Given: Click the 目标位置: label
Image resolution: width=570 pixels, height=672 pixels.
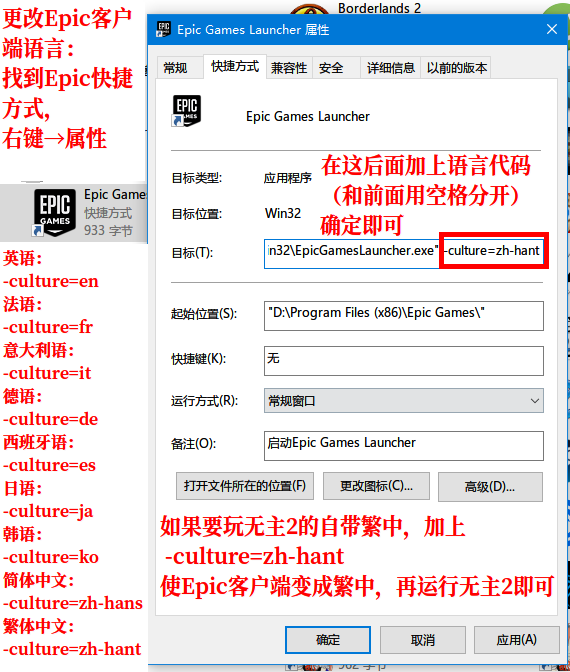Looking at the screenshot, I should tap(197, 214).
